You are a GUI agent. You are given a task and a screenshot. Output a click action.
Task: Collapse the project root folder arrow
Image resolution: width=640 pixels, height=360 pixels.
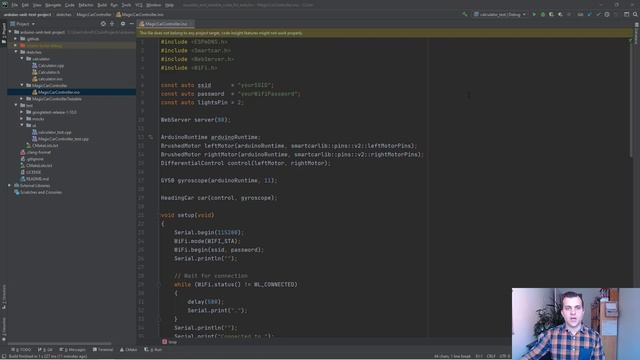pyautogui.click(x=10, y=32)
